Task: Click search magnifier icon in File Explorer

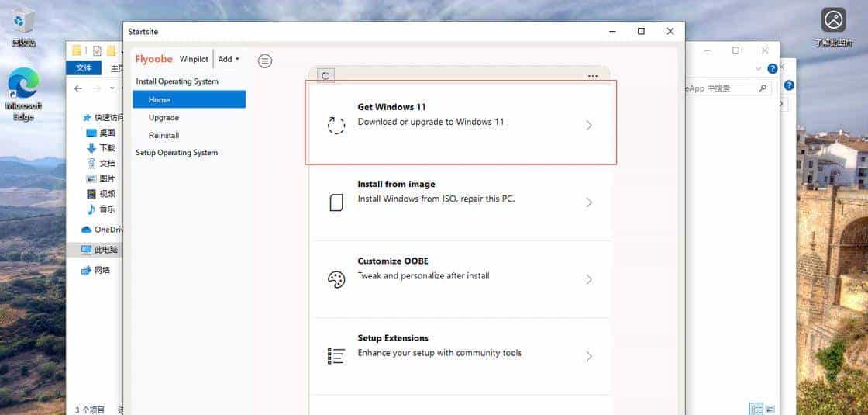Action: click(763, 88)
